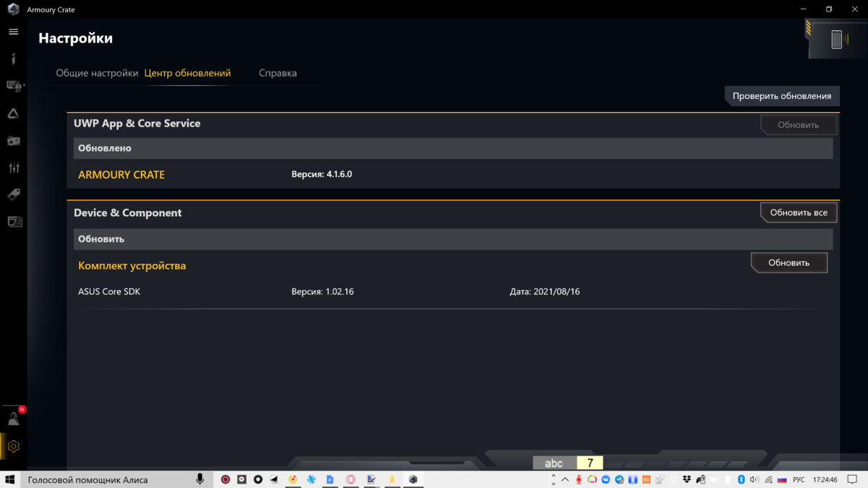The height and width of the screenshot is (488, 868).
Task: Click Alice microphone icon in taskbar
Action: click(200, 479)
